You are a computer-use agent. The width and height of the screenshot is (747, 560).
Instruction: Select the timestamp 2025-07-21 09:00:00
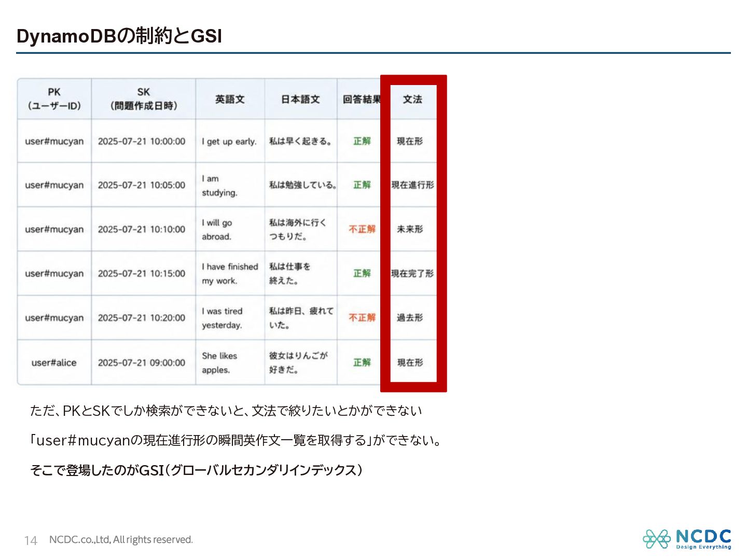[142, 362]
